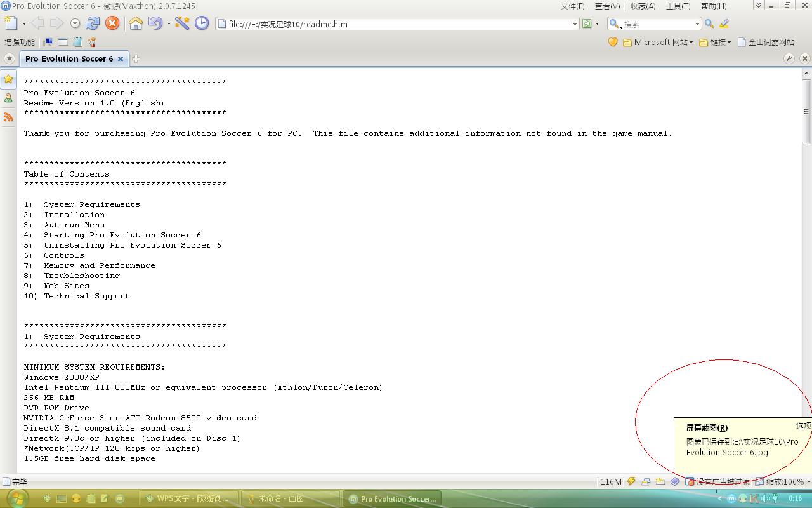Viewport: 812px width, 508px height.
Task: Open the 帮助(H) menu
Action: [x=713, y=6]
